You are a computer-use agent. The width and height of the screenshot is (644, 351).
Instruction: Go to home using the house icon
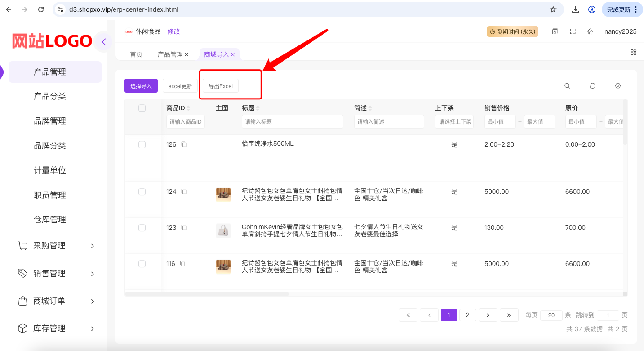coord(590,31)
